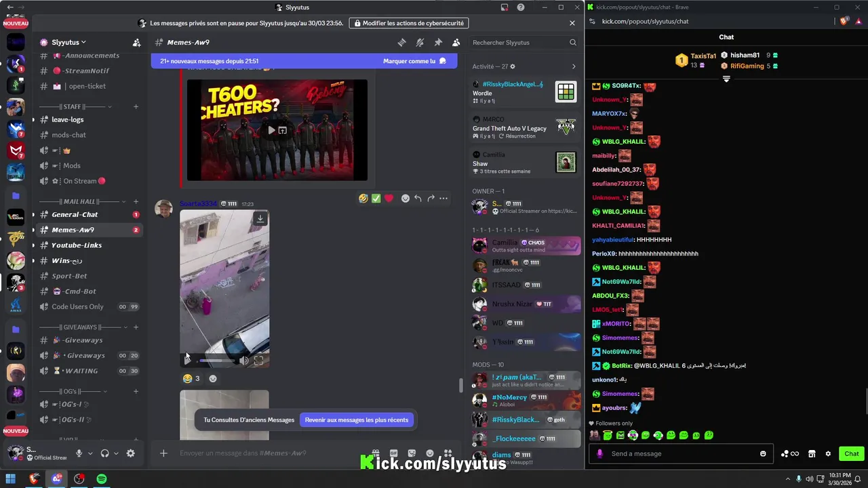Open the emoji picker in message box

click(430, 453)
